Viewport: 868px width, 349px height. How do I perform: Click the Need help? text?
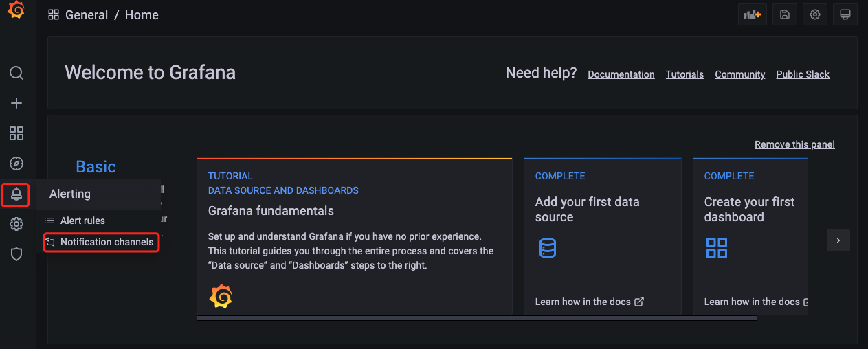(541, 73)
